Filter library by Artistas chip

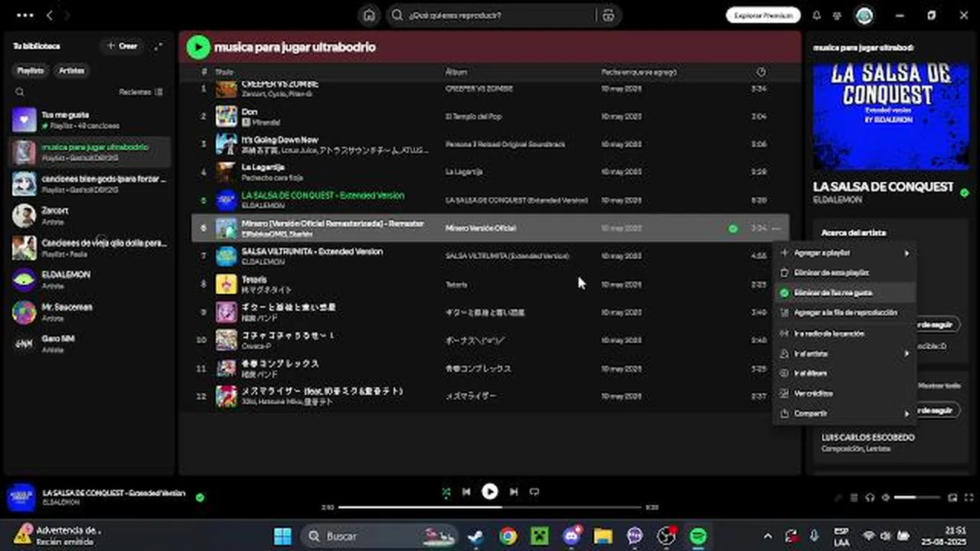pos(72,70)
